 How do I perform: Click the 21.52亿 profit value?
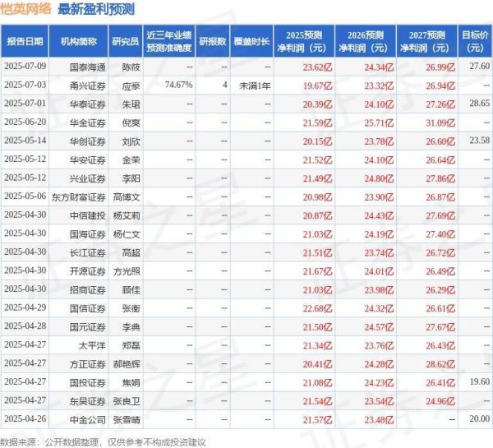(317, 159)
